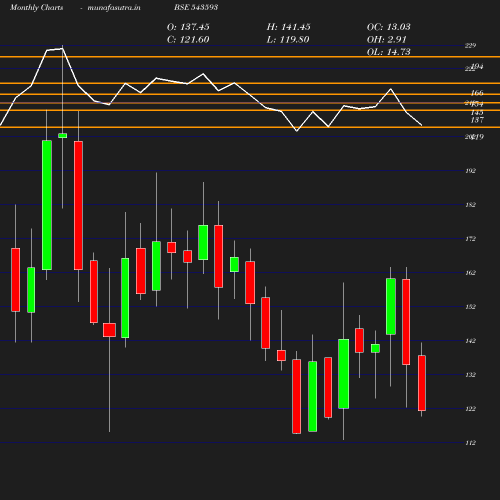Select the open value 'O: 137.45'
Viewport: 500px width, 500px height.
click(188, 27)
